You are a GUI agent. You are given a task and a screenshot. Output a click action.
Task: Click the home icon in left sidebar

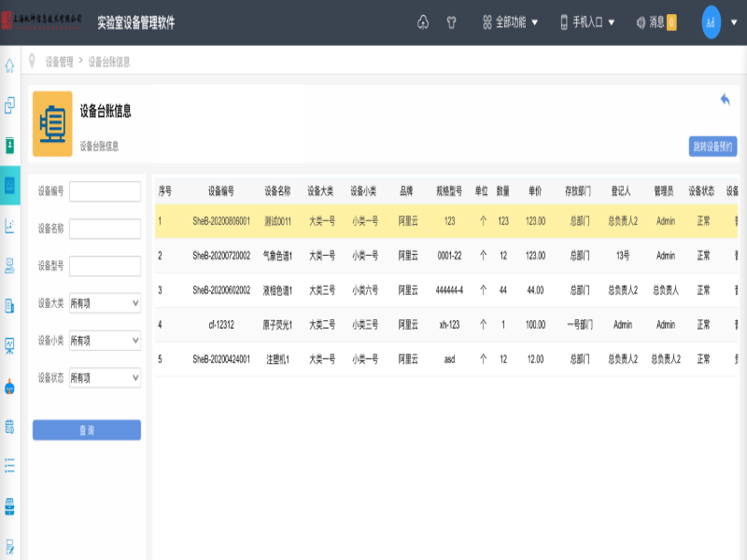coord(9,65)
